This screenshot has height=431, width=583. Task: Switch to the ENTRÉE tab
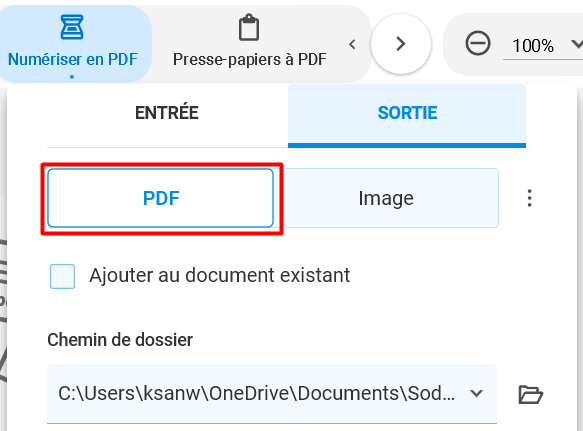[x=167, y=113]
